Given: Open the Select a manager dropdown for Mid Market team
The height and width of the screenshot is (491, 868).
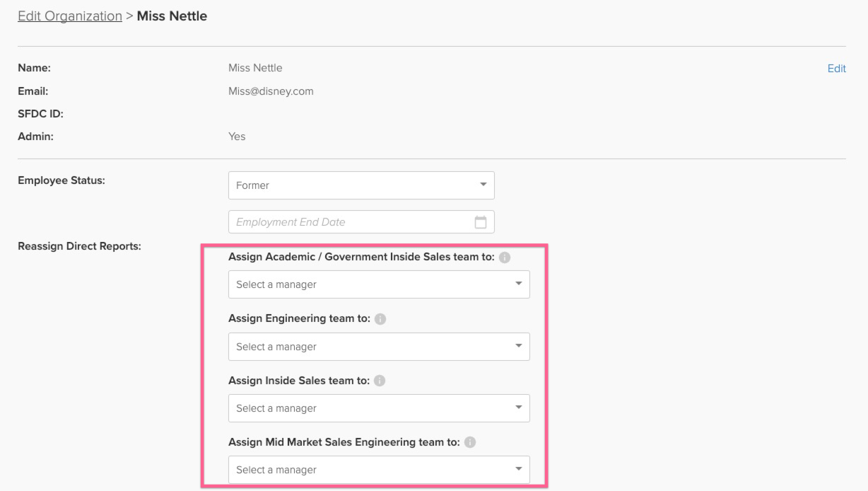Looking at the screenshot, I should click(368, 470).
